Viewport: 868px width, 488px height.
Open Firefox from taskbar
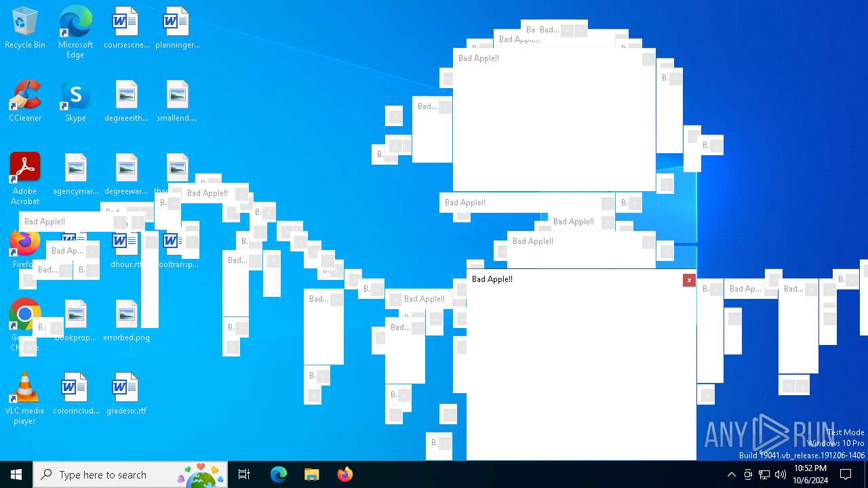pyautogui.click(x=345, y=474)
